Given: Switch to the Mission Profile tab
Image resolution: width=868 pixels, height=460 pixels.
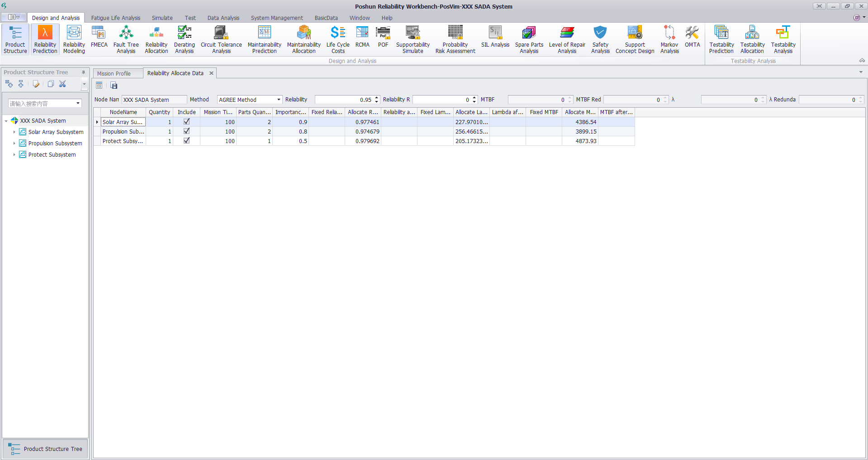Looking at the screenshot, I should 114,73.
